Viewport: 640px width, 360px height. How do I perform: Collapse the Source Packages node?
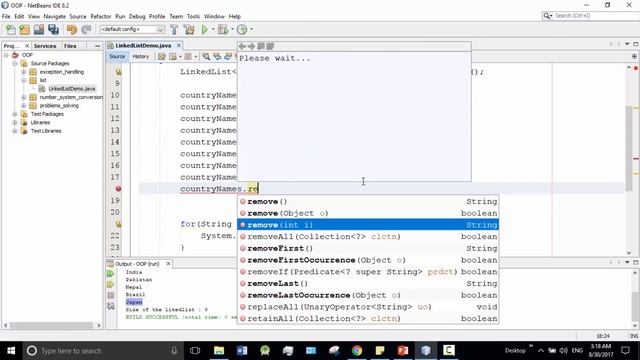[15, 63]
